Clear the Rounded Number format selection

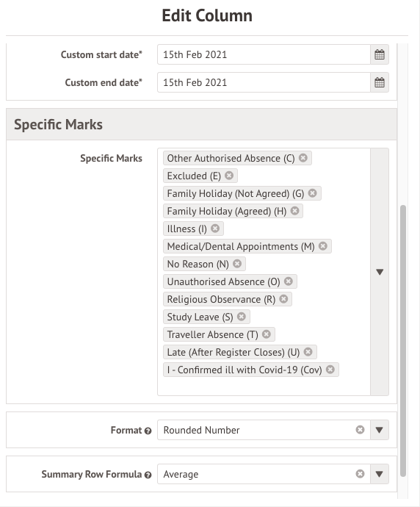pyautogui.click(x=360, y=430)
